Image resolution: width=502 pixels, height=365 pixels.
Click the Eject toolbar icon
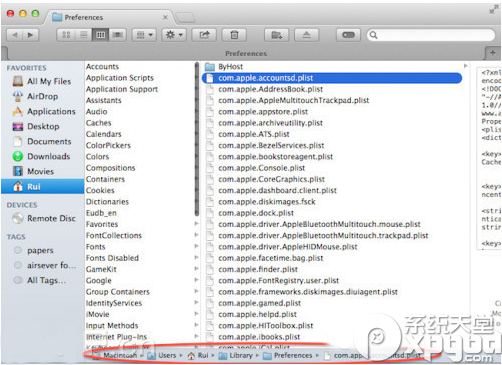[306, 35]
